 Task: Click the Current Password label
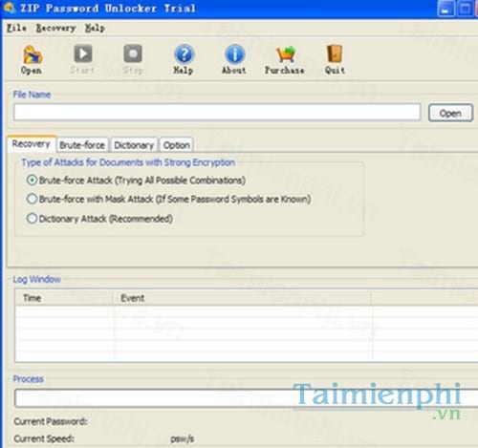tap(51, 421)
